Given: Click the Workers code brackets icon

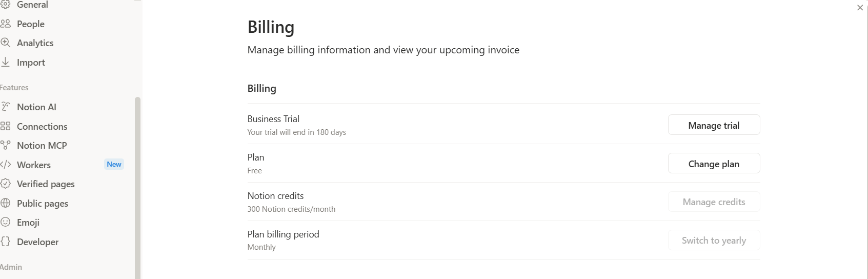Looking at the screenshot, I should click(x=5, y=165).
